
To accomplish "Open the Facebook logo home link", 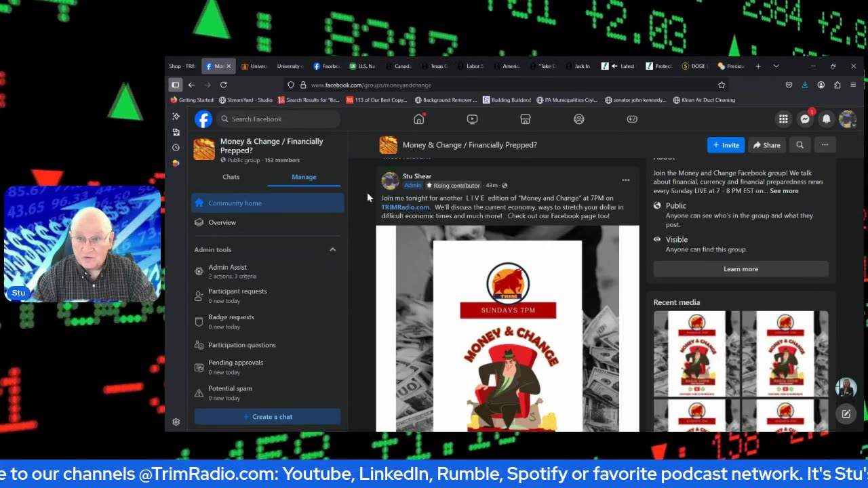I will pyautogui.click(x=203, y=119).
